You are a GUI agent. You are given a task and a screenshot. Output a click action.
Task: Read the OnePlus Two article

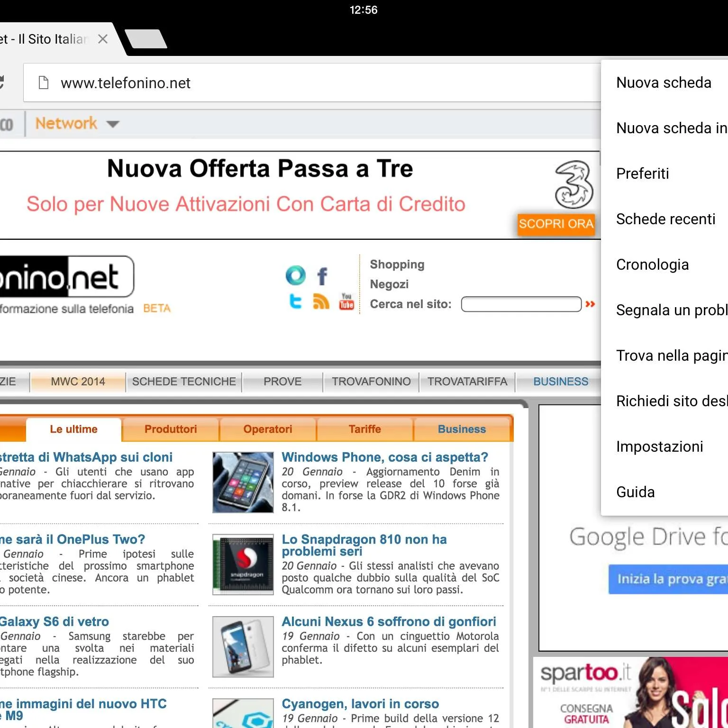point(73,539)
